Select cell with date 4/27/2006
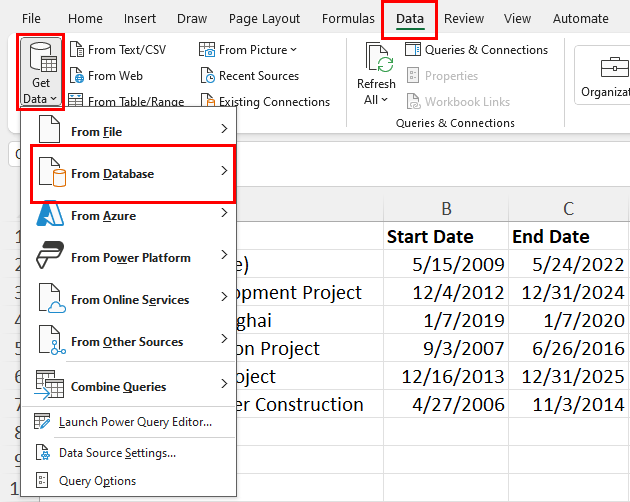The image size is (630, 502). [x=446, y=404]
